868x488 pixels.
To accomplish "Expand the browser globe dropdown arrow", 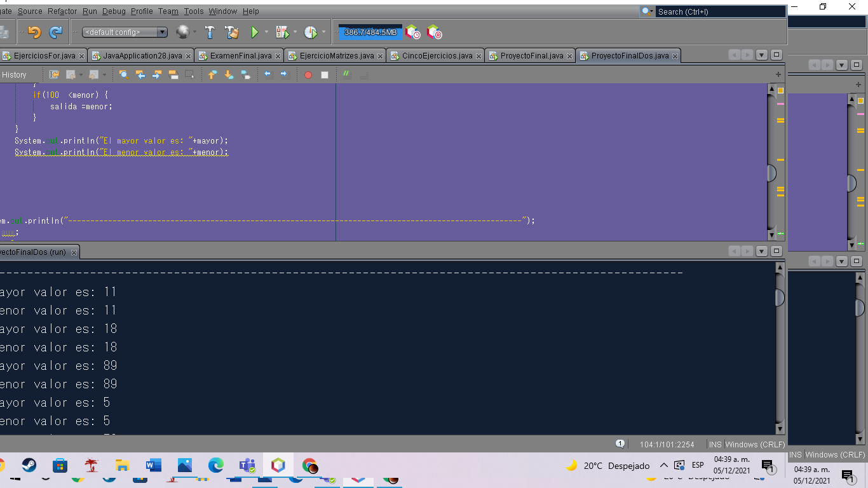I will [x=195, y=32].
